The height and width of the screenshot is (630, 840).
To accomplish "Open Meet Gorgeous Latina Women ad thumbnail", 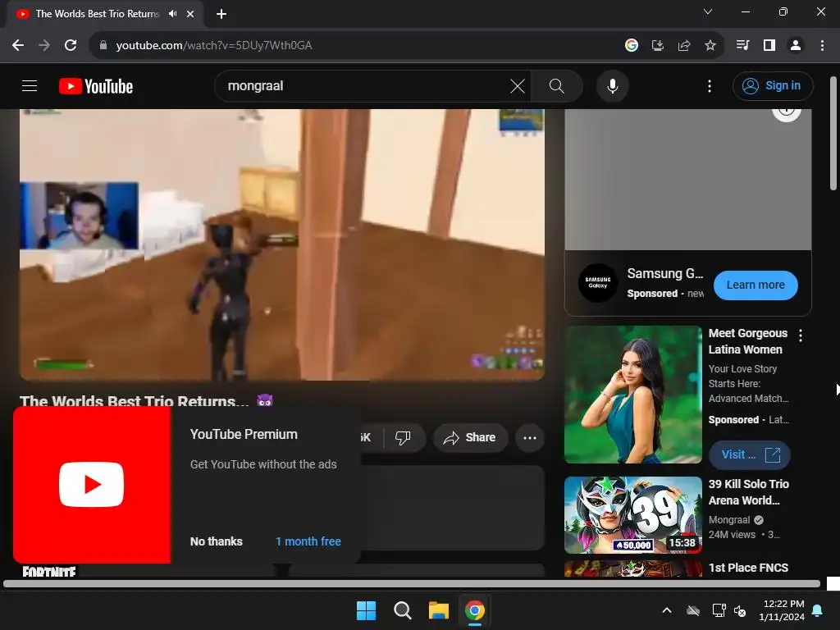I will (633, 395).
